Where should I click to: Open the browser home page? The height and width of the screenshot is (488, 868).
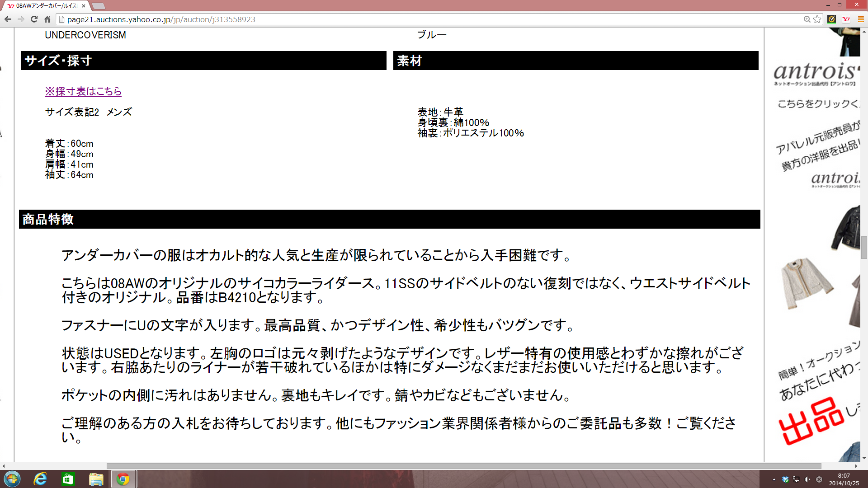47,19
